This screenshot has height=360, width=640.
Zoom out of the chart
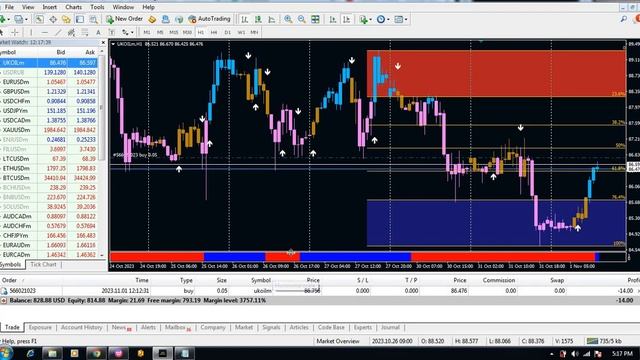302,19
